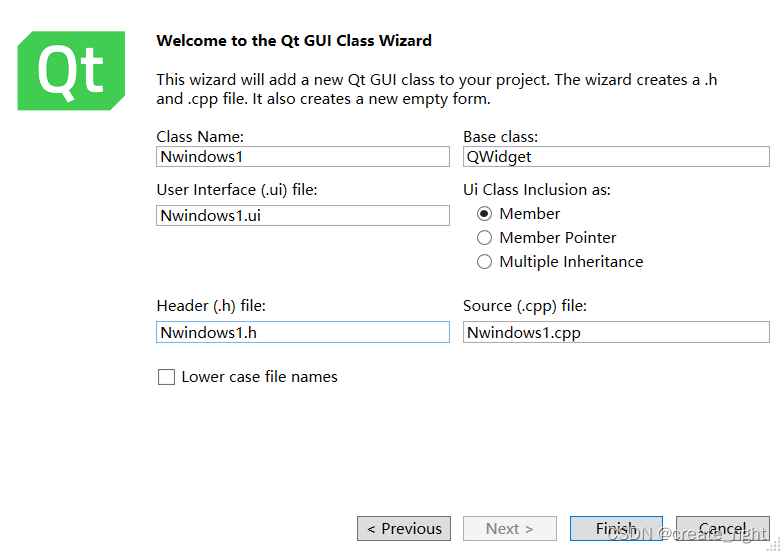Click the Finish button

(x=616, y=529)
